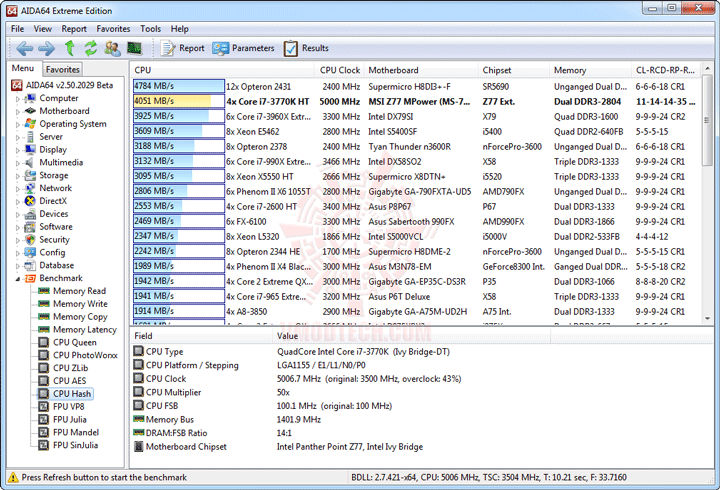Click the results list scrollbar down arrow

click(708, 318)
